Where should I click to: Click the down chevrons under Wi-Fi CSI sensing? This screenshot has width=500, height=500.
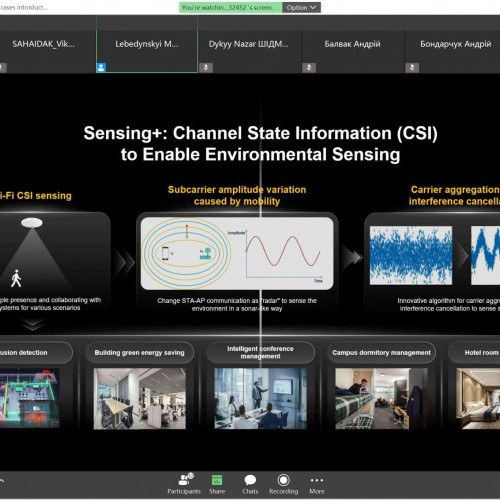(33, 324)
